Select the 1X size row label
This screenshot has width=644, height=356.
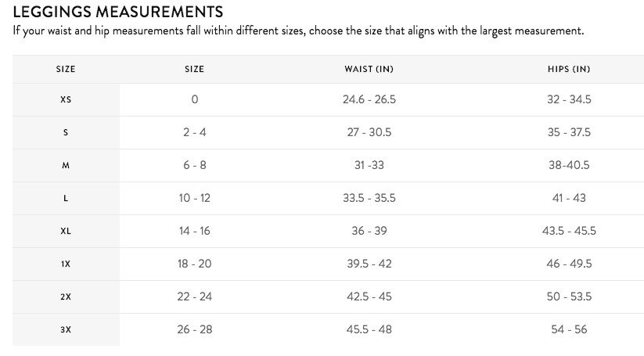coord(66,264)
